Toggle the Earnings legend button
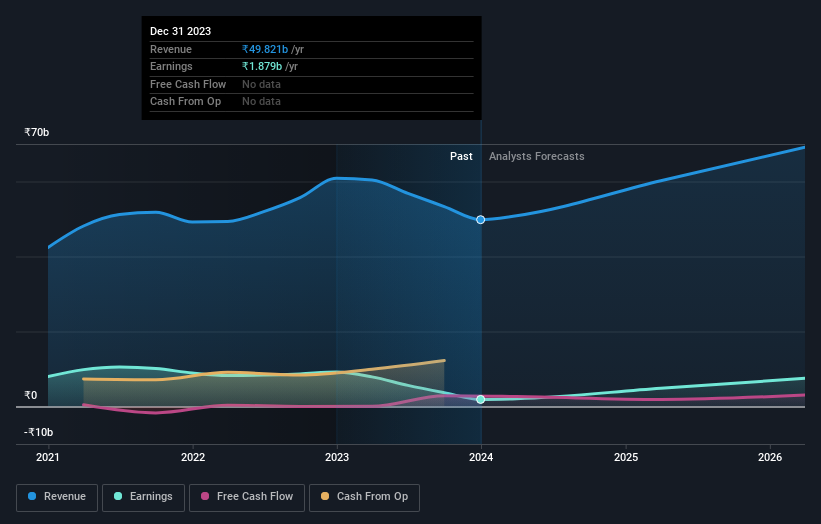821x524 pixels. [x=143, y=497]
